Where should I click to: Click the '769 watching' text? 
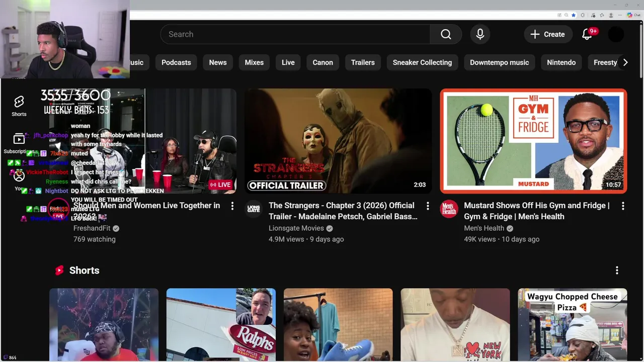[95, 239]
